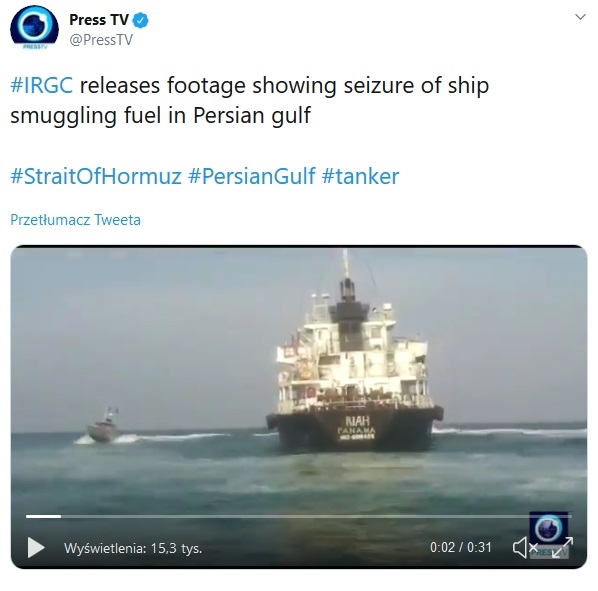The width and height of the screenshot is (598, 591).
Task: Click the Press TV profile avatar
Action: [34, 27]
